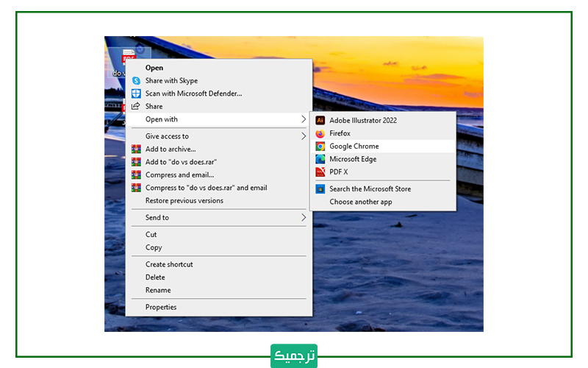
Task: Click the Microsoft Store icon
Action: click(x=320, y=189)
